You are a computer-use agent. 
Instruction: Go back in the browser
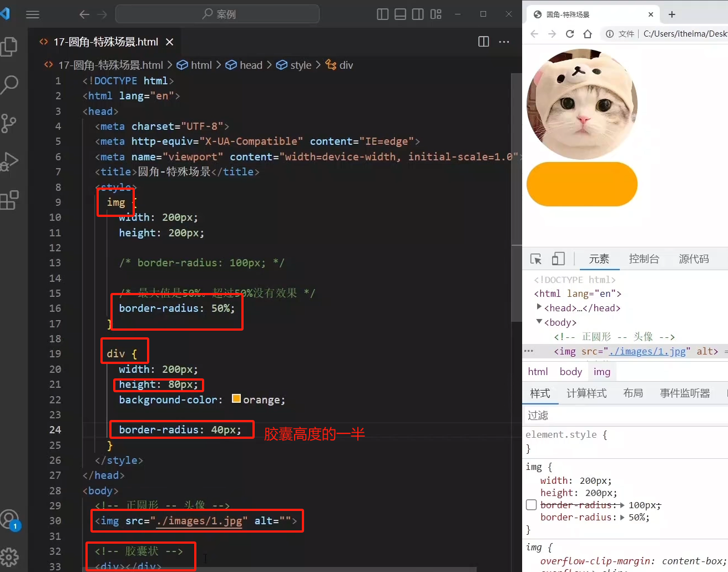point(534,34)
